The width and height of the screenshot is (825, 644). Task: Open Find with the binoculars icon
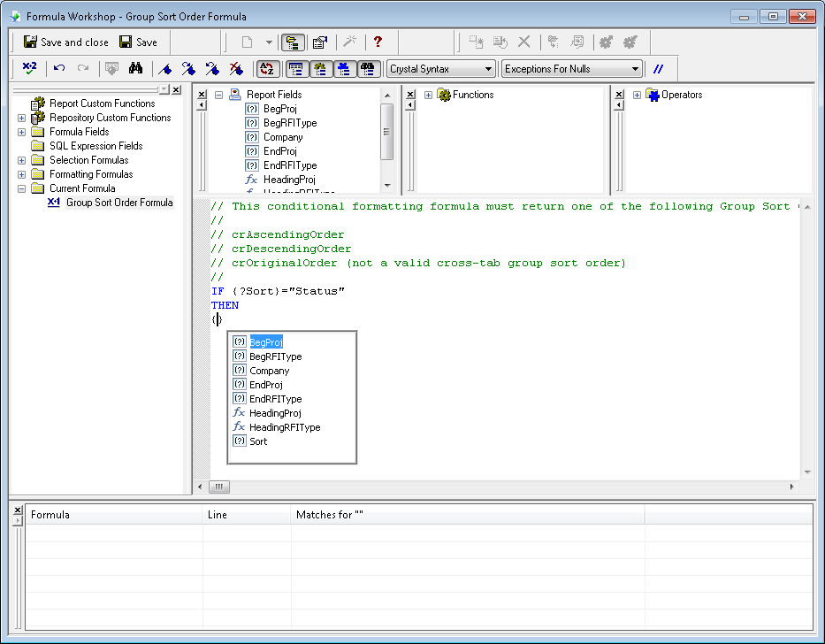pyautogui.click(x=136, y=68)
